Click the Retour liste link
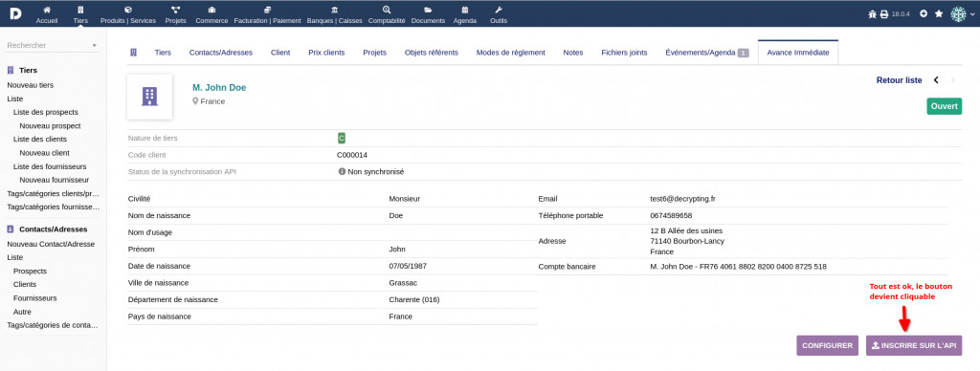 click(899, 80)
